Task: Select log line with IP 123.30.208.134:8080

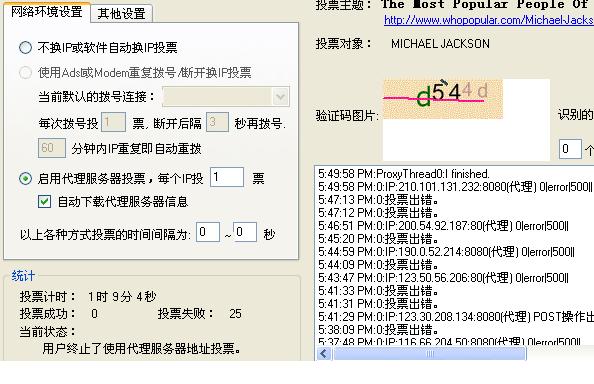Action: [x=456, y=317]
